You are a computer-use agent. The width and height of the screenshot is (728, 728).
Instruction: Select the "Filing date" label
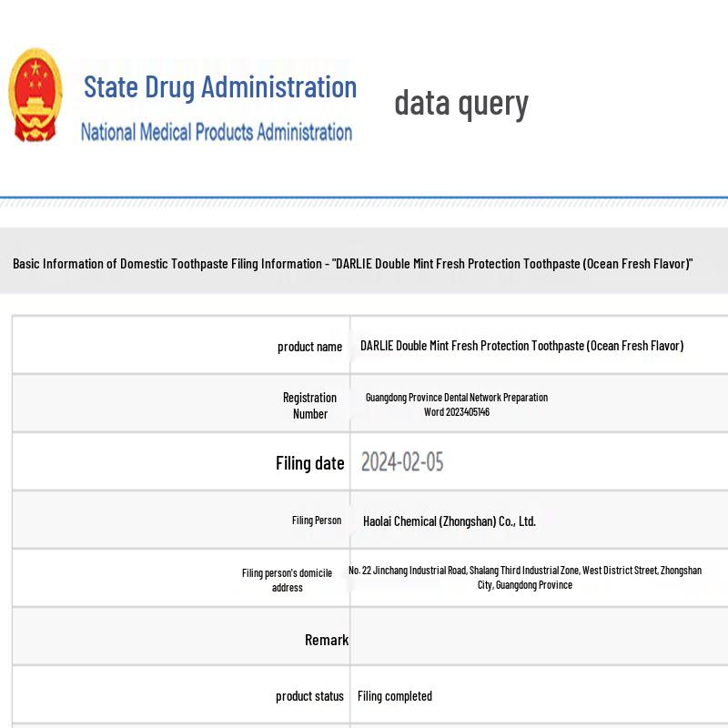coord(309,463)
